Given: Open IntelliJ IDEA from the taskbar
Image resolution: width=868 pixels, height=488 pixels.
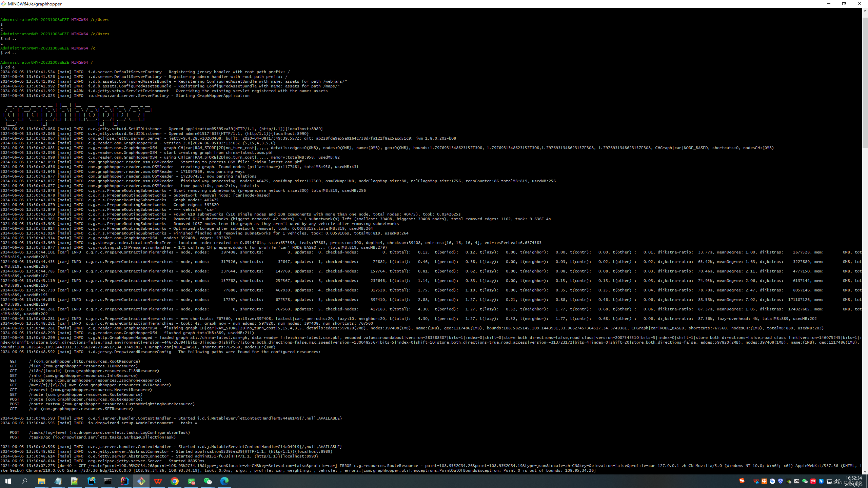Looking at the screenshot, I should click(124, 481).
